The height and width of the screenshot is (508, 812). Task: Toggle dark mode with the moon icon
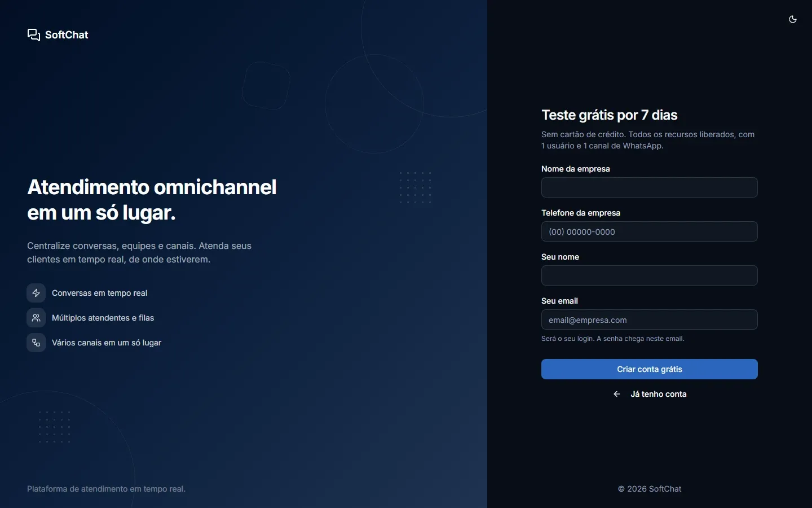coord(793,19)
